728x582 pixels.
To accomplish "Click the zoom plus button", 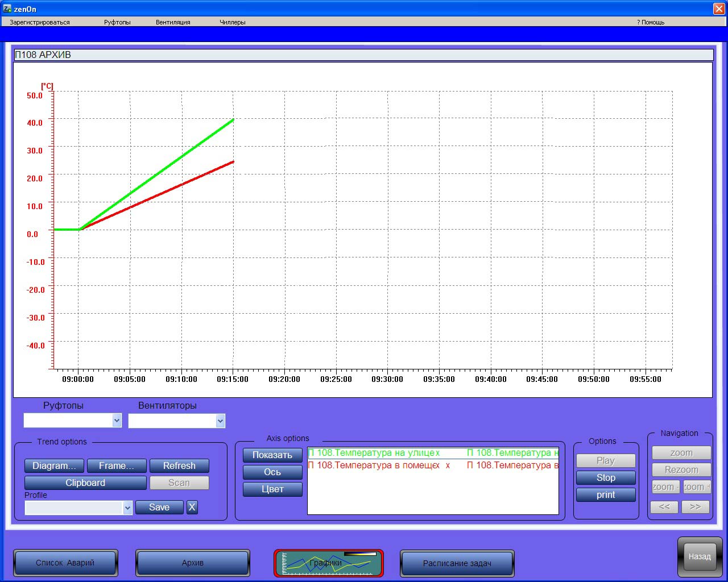I will click(697, 487).
